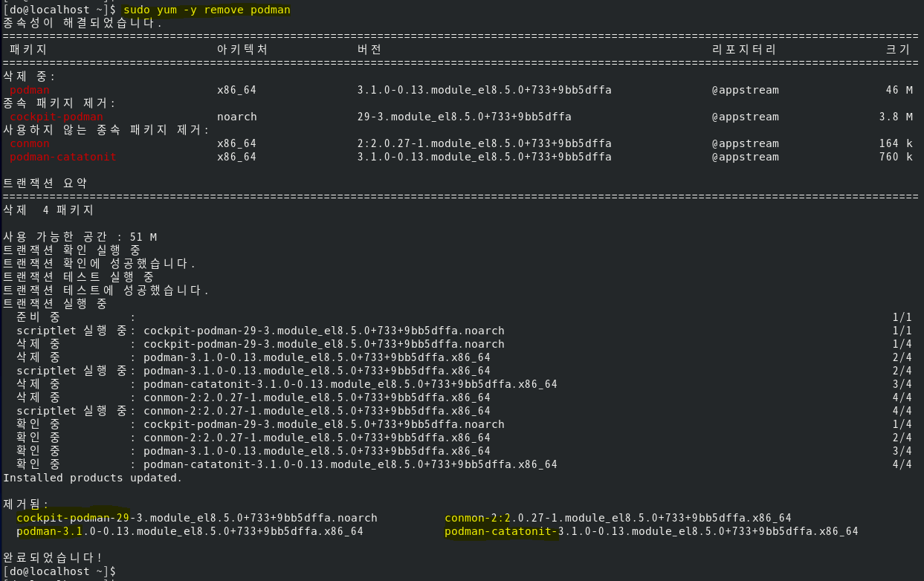Select the red 'cockpit-podman' package name in table
Image resolution: width=924 pixels, height=581 pixels.
pyautogui.click(x=56, y=117)
